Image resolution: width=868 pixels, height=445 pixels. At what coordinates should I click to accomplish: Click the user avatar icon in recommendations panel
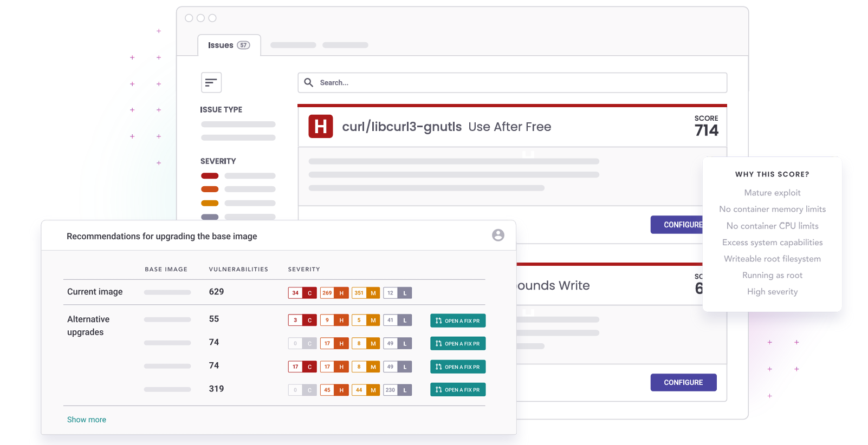click(x=498, y=235)
